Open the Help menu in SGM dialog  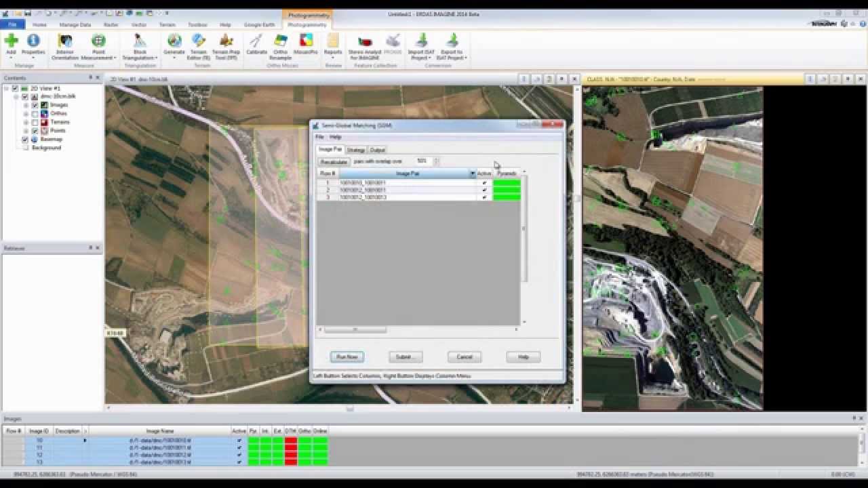pos(335,137)
